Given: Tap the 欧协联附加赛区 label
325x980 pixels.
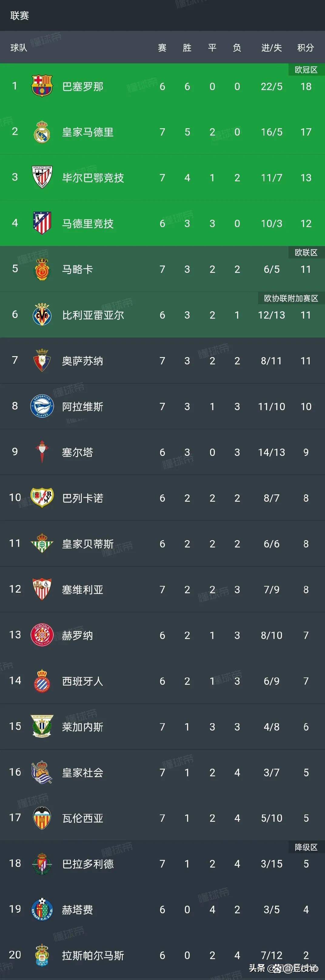Looking at the screenshot, I should point(291,298).
